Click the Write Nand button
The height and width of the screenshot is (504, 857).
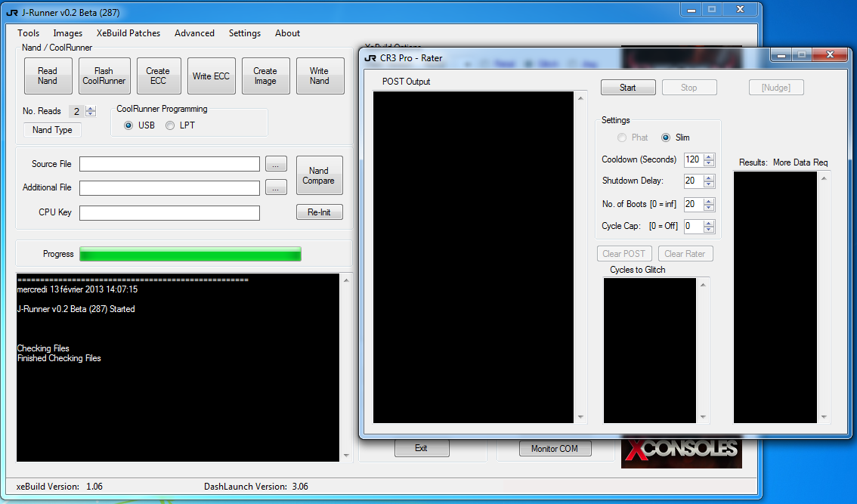click(320, 76)
